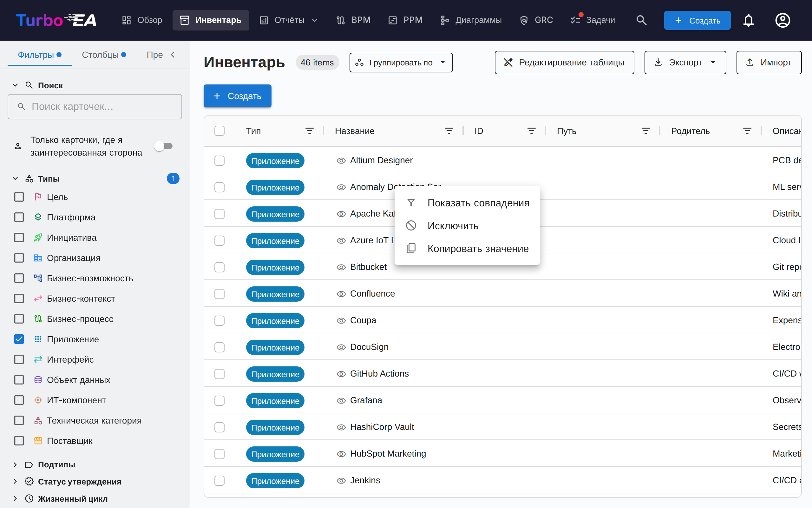Click the eye icon next to Grafana
Image resolution: width=812 pixels, height=508 pixels.
(x=341, y=401)
